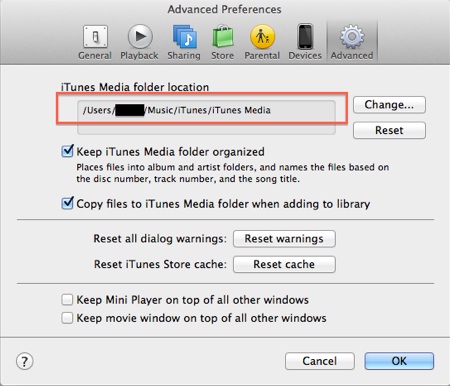
Task: Click the 'Reset all dialog warnings:' label
Action: click(160, 239)
